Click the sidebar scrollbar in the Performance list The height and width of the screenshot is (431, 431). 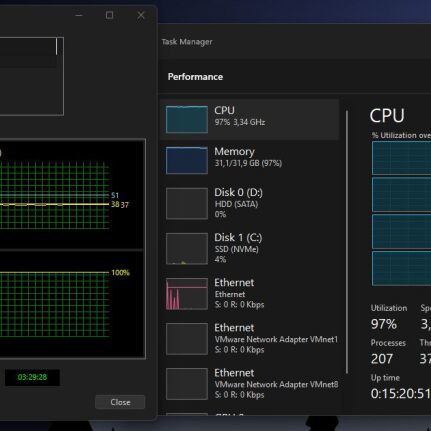pos(347,242)
